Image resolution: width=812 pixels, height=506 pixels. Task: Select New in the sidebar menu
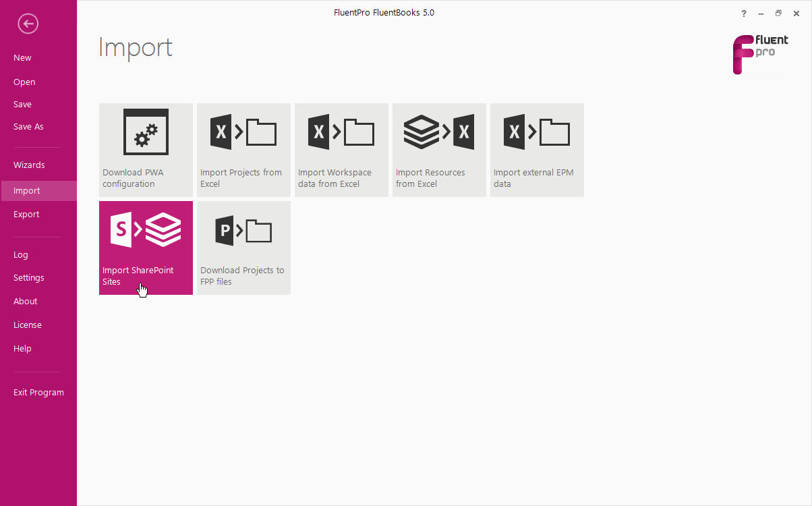(22, 58)
